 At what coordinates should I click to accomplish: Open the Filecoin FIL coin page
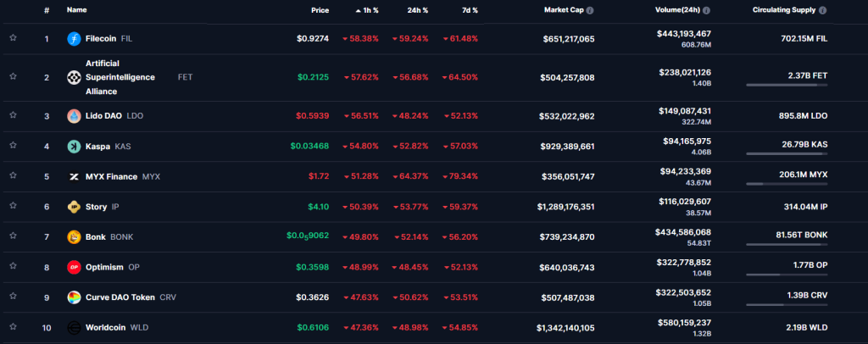[x=109, y=39]
